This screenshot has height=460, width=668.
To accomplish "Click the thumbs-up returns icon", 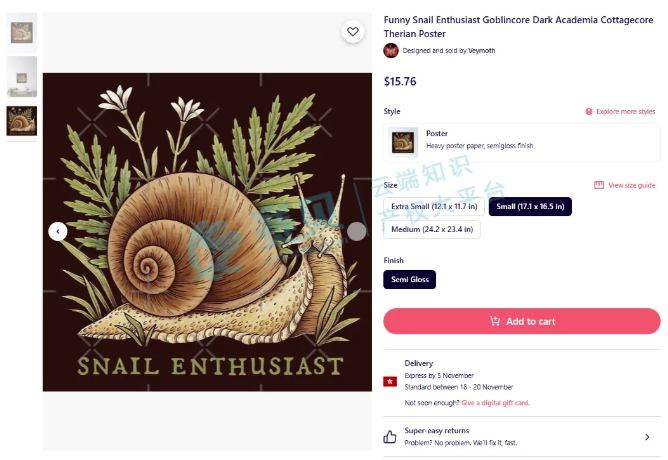I will pos(390,437).
